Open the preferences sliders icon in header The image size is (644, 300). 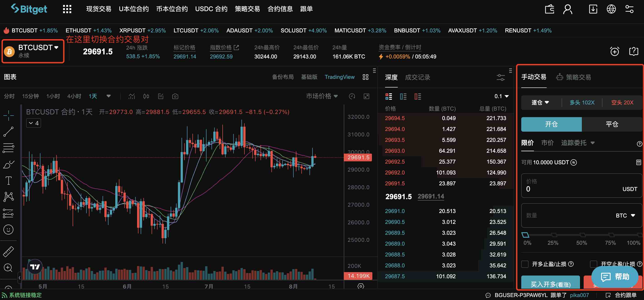tap(629, 9)
